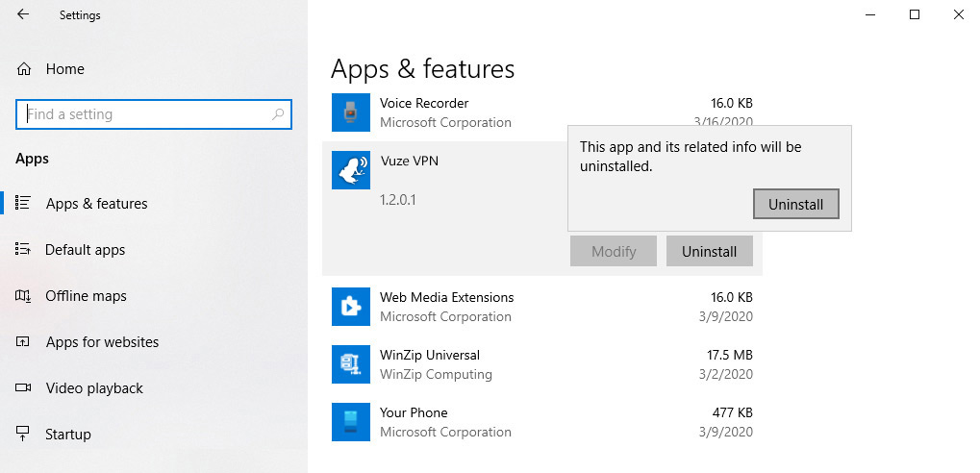Click the Voice Recorder app icon
The width and height of the screenshot is (980, 473).
click(351, 112)
